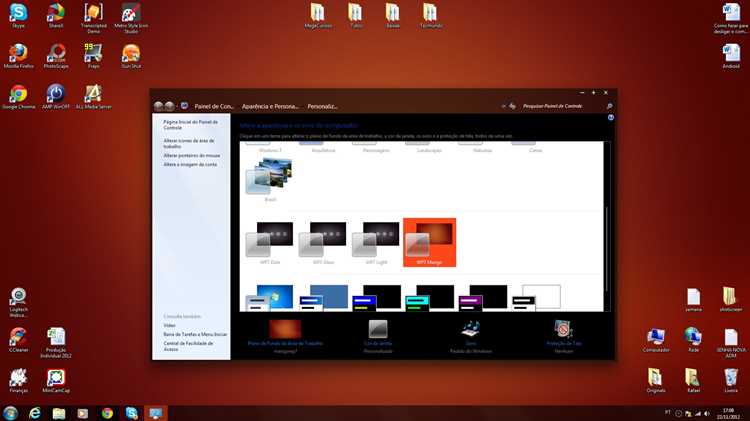Open the Logitech webcam desktop shortcut
Screen dimensions: 750x421
[18, 302]
